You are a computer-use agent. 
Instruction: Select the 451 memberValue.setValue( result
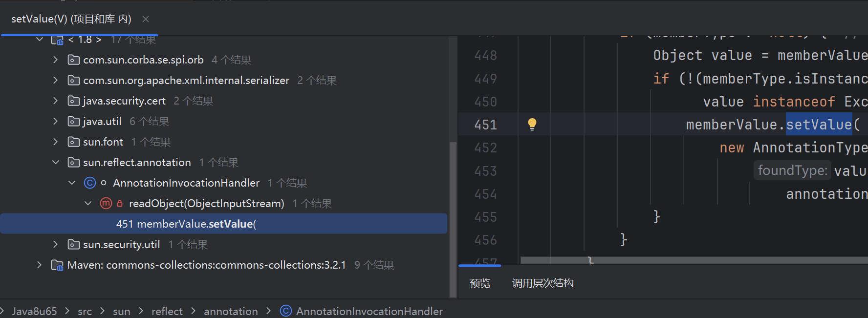[186, 224]
